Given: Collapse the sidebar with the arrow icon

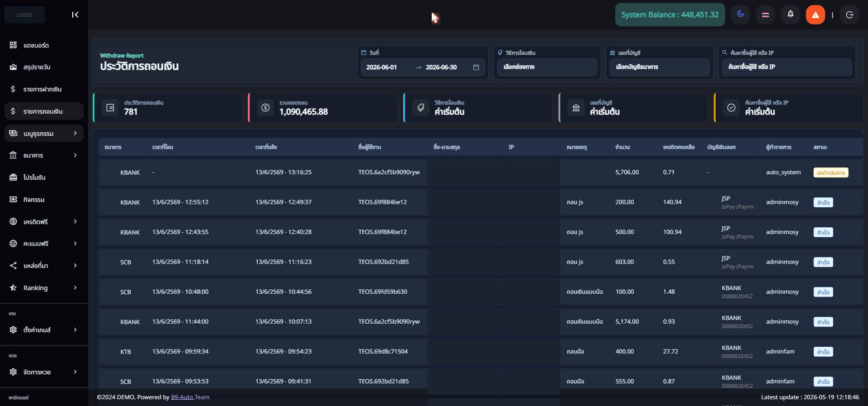Looking at the screenshot, I should (x=75, y=15).
